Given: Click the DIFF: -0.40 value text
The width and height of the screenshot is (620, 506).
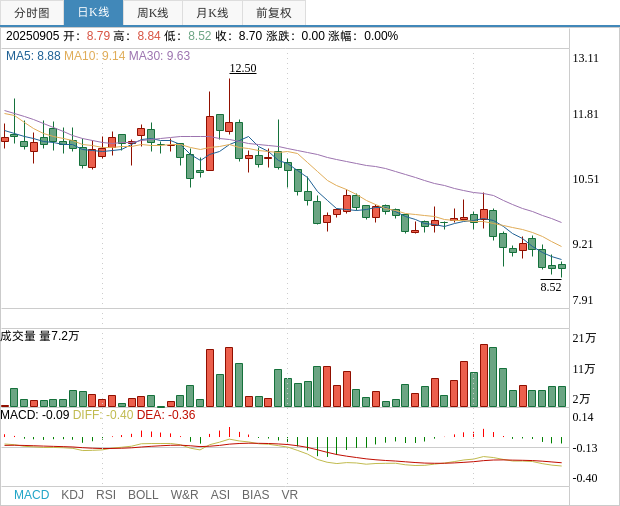Looking at the screenshot, I should [x=103, y=415].
